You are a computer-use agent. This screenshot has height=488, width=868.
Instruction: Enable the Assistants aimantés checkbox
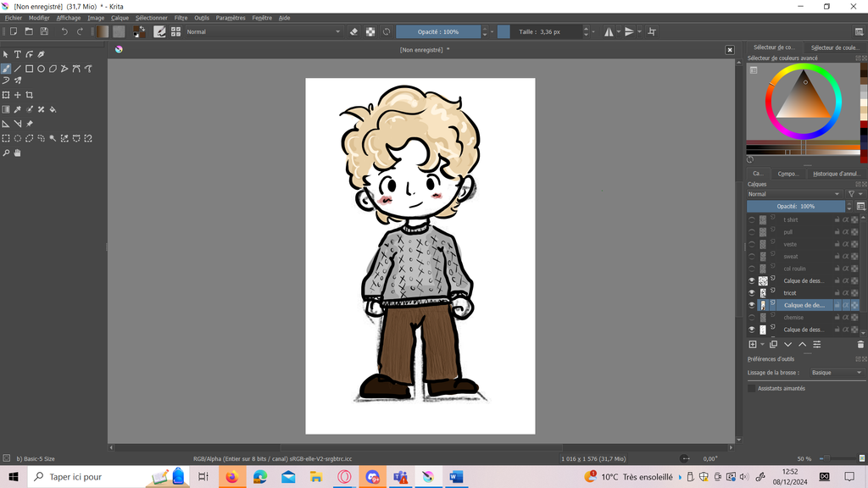[751, 388]
